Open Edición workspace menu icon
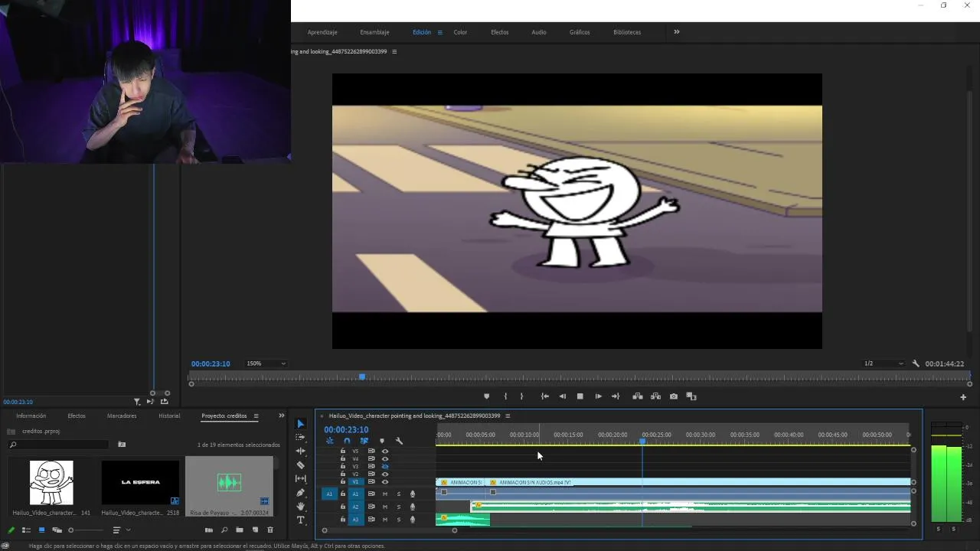This screenshot has width=980, height=551. pos(439,32)
